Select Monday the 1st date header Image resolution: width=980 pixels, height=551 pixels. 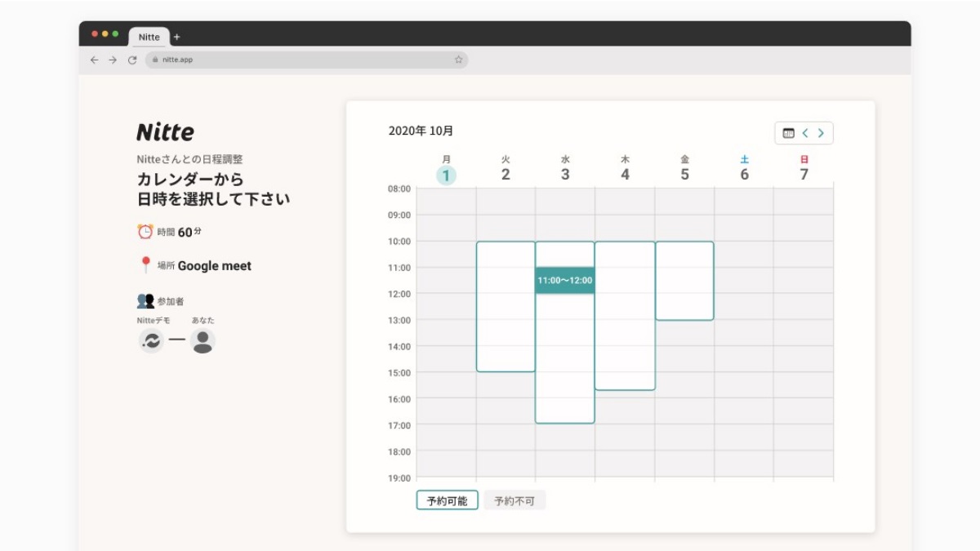point(446,174)
